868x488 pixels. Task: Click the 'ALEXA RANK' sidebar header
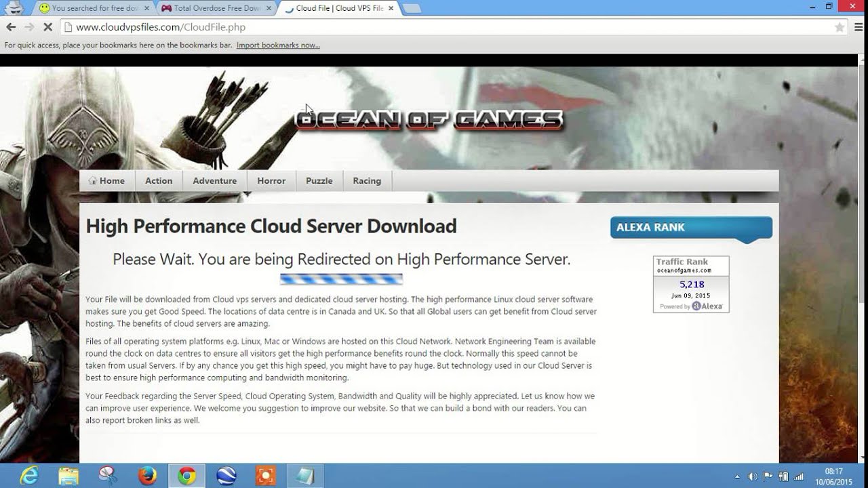pos(691,228)
